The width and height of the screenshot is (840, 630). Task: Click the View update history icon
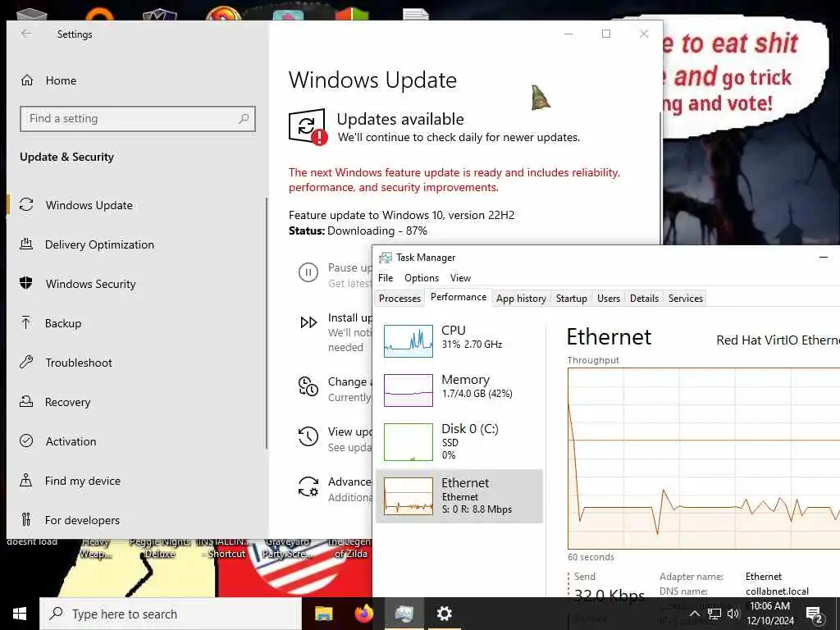click(308, 436)
